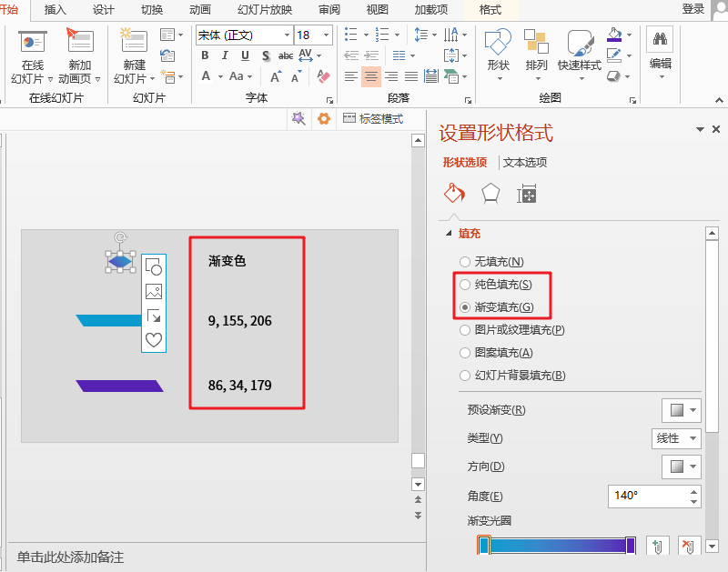Open the Transitions tab
This screenshot has height=572, width=728.
tap(151, 9)
